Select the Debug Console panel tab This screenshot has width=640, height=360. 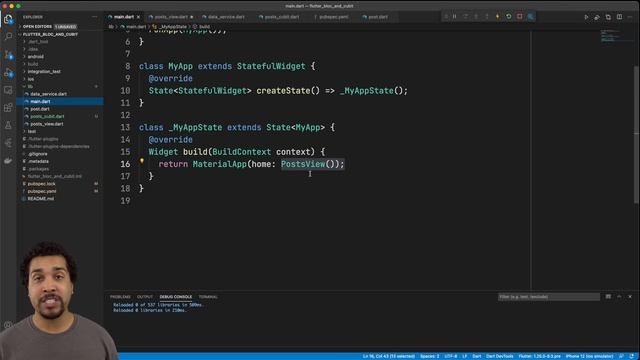tap(176, 297)
